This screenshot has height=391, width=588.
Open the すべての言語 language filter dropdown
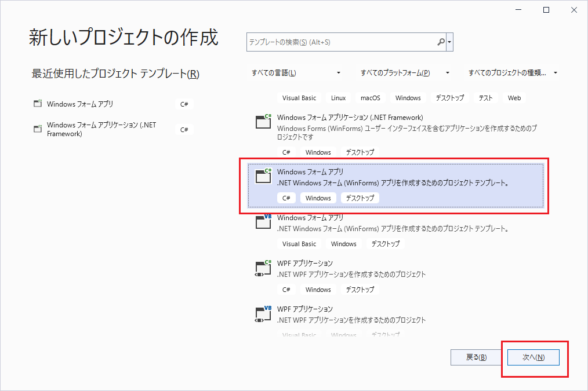296,72
